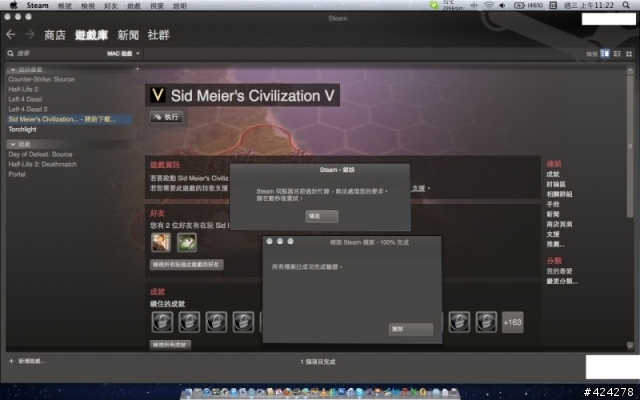Viewport: 640px width, 400px height.
Task: Click 新增遊戲... at the bottom left
Action: (31, 361)
